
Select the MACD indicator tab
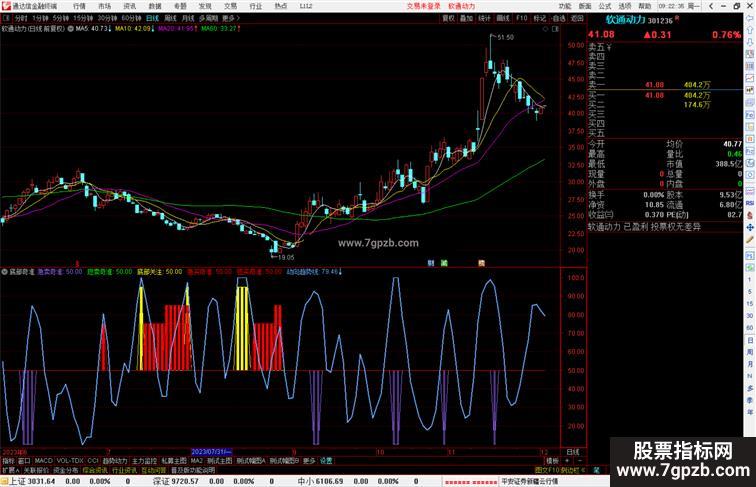point(43,461)
